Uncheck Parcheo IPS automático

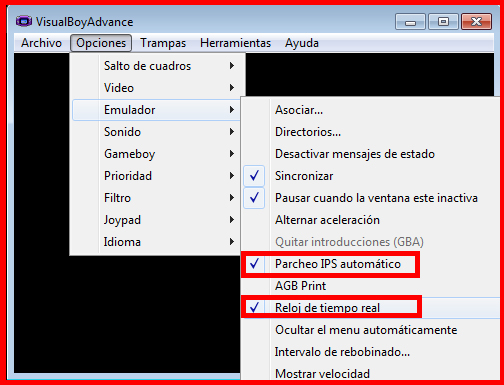pos(371,264)
